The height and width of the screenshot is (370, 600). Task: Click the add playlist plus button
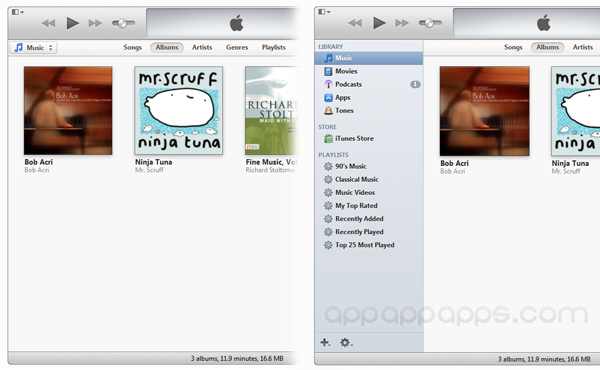[325, 342]
